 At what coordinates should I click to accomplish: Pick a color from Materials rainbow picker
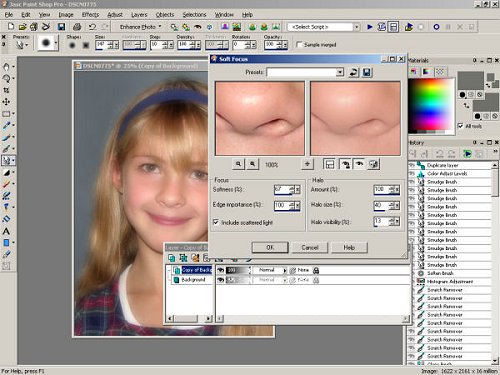tap(431, 105)
